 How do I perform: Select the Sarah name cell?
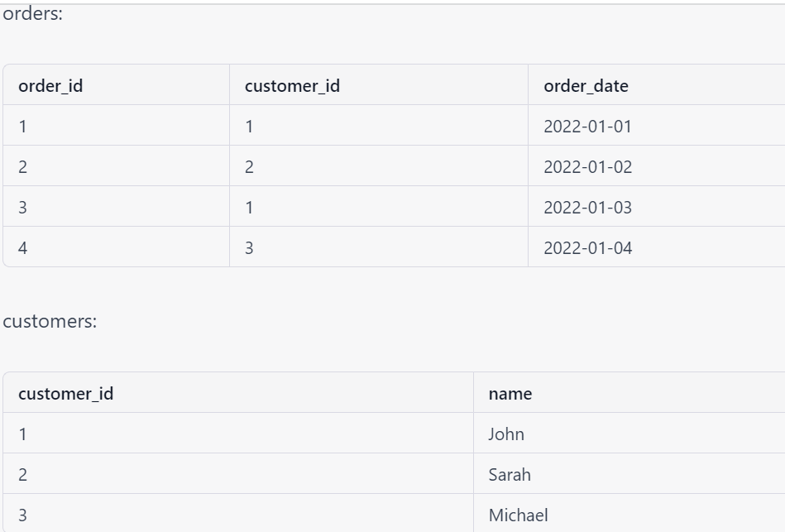coord(629,474)
